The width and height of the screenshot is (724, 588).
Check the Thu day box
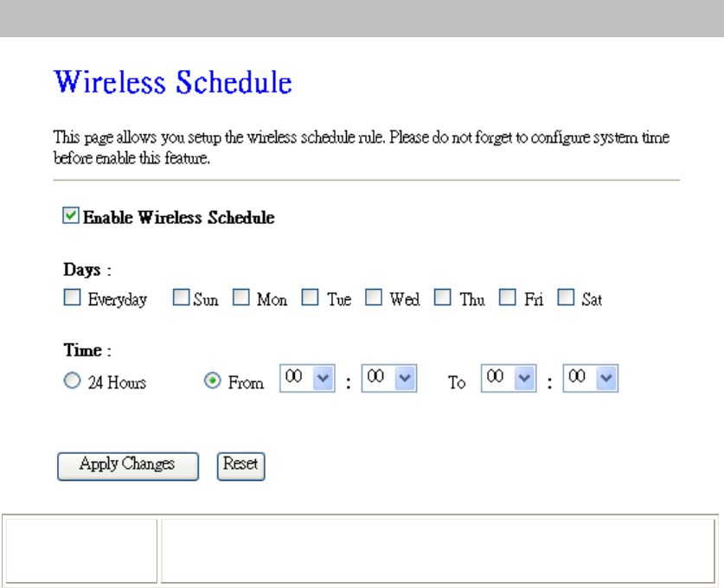click(442, 297)
